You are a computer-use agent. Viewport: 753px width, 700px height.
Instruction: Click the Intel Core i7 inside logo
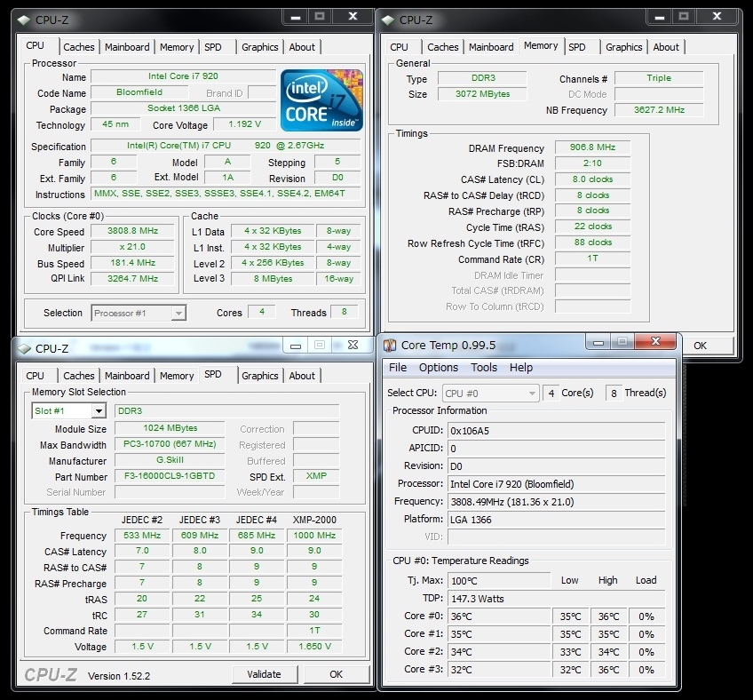point(321,100)
